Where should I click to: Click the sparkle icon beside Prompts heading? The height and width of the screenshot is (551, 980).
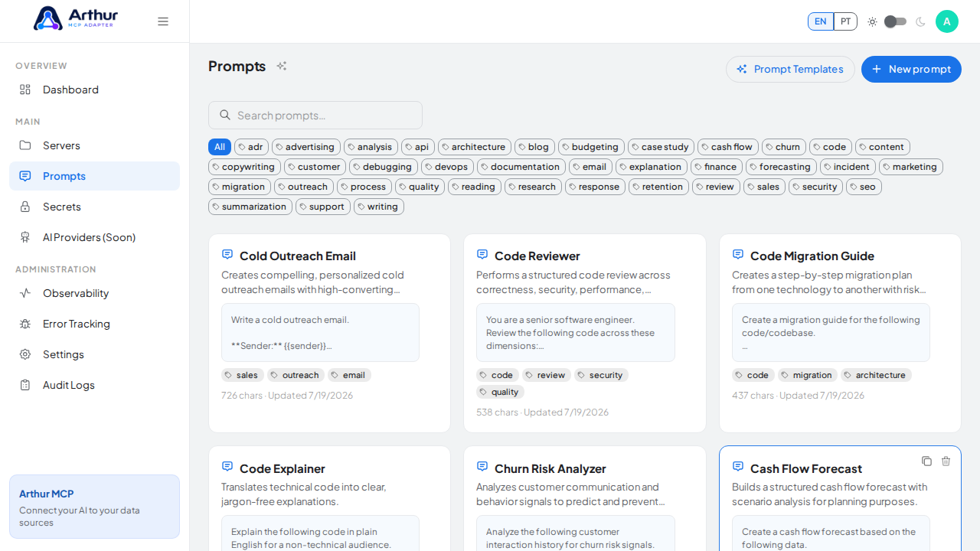pyautogui.click(x=282, y=66)
